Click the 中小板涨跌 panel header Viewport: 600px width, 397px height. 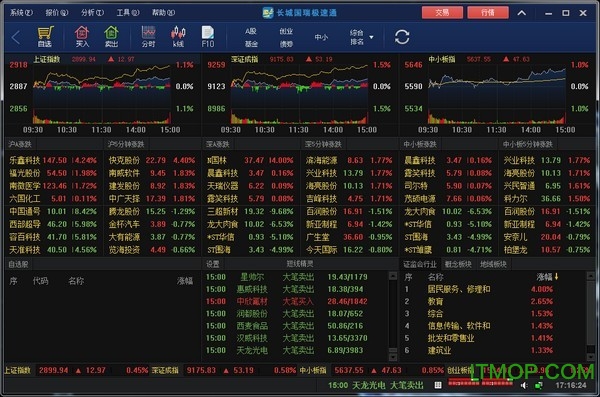tap(419, 144)
